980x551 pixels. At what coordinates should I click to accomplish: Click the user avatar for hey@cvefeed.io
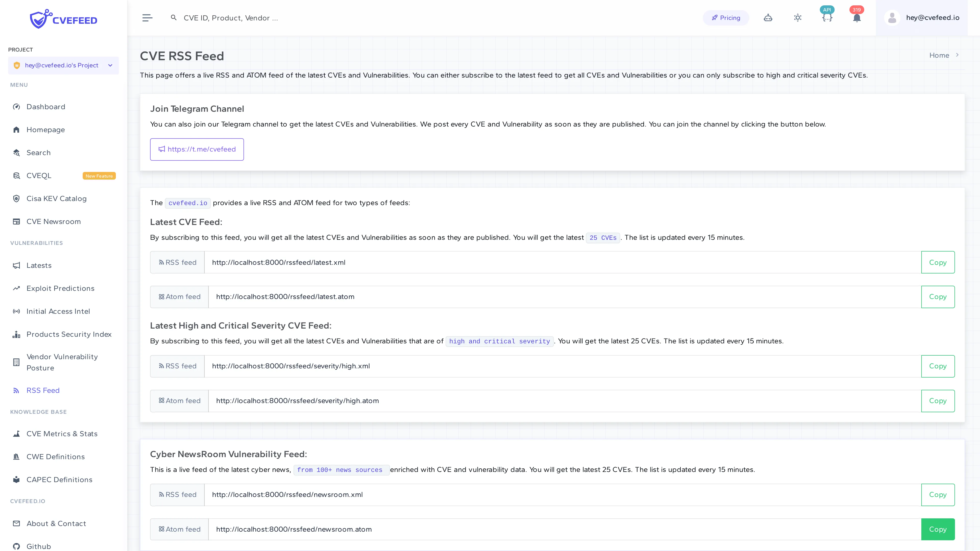click(892, 18)
